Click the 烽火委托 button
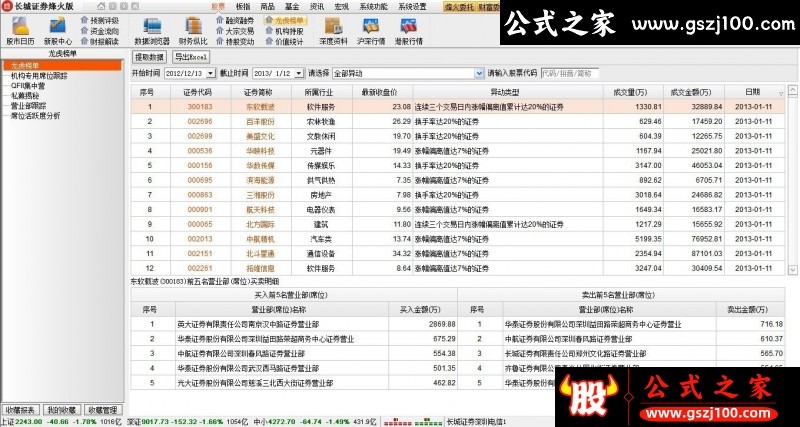The image size is (800, 427). pyautogui.click(x=459, y=7)
